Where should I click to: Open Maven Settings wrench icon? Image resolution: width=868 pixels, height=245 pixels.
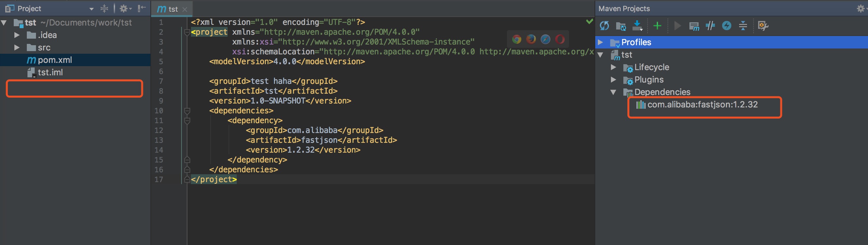click(763, 26)
